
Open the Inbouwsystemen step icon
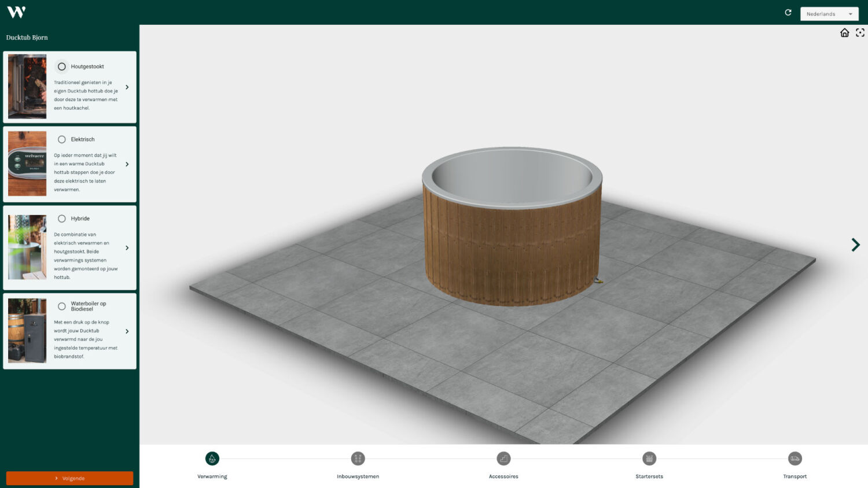click(x=358, y=459)
